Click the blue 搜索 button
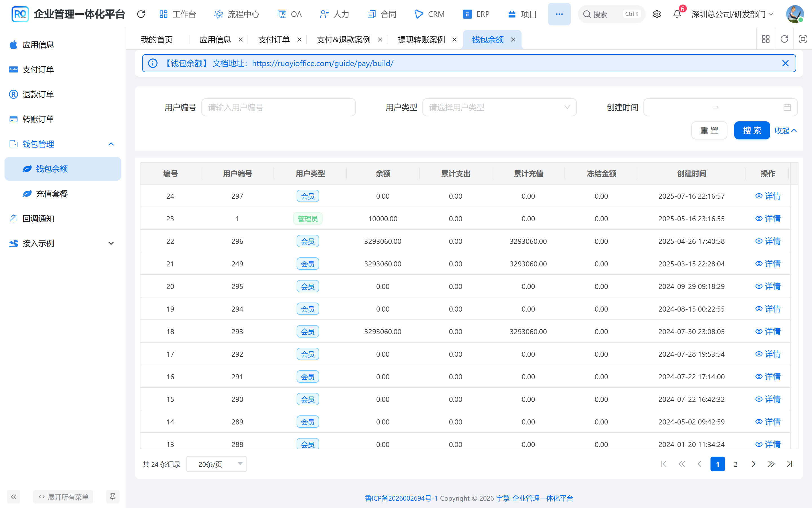Screen dimensions: 812x508 click(x=752, y=130)
